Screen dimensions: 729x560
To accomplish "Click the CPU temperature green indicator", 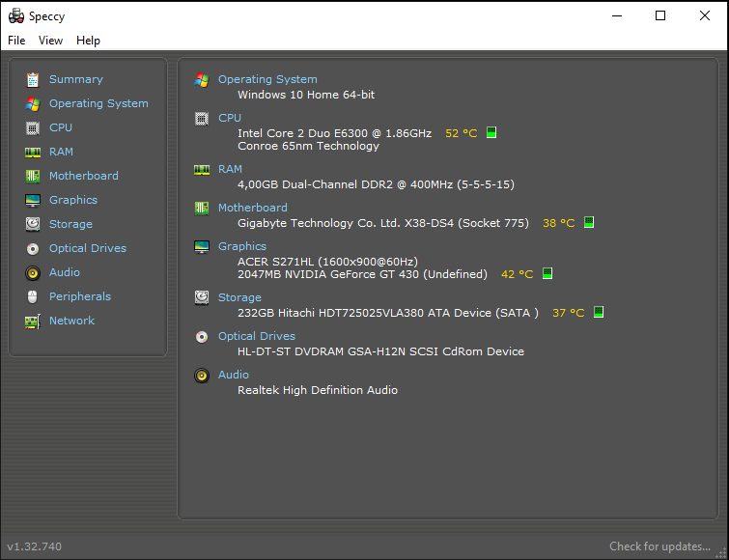I will click(x=491, y=132).
